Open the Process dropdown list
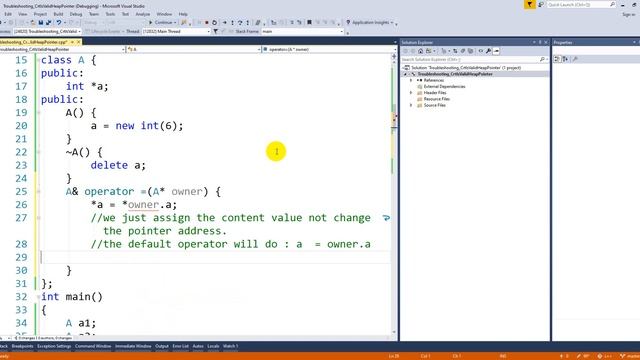Viewport: 640px width, 360px height. pos(47,31)
